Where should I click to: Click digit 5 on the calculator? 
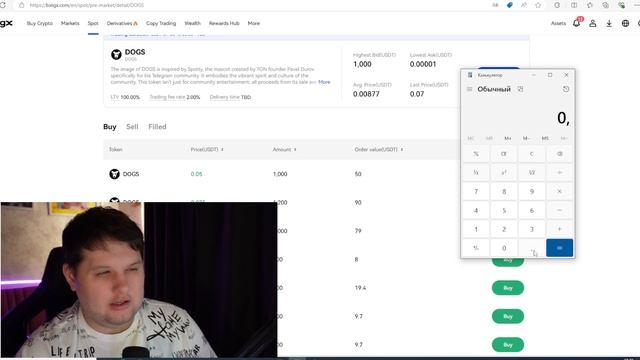point(504,210)
